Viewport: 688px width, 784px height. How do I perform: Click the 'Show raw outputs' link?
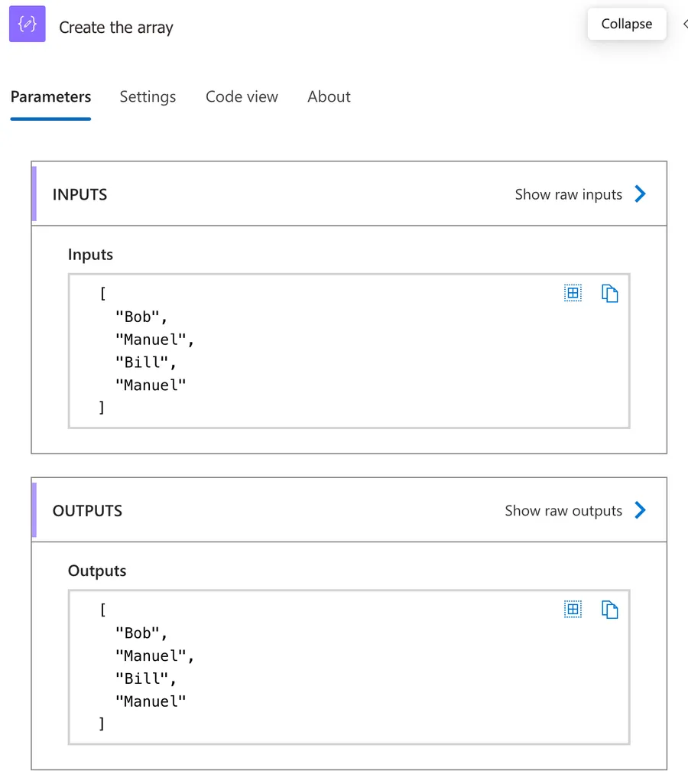(x=563, y=511)
